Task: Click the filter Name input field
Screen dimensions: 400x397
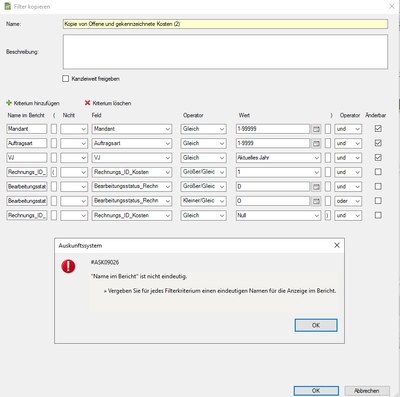Action: [x=225, y=24]
